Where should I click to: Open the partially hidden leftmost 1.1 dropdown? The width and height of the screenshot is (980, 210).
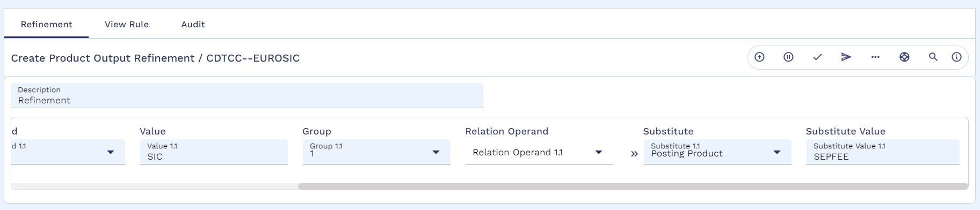68,152
